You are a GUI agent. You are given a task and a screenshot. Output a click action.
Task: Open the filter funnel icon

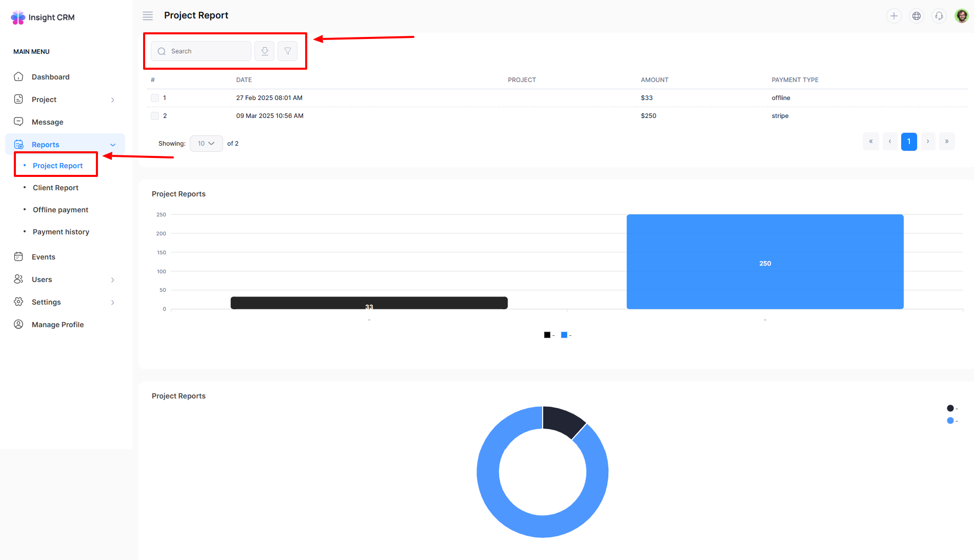288,51
